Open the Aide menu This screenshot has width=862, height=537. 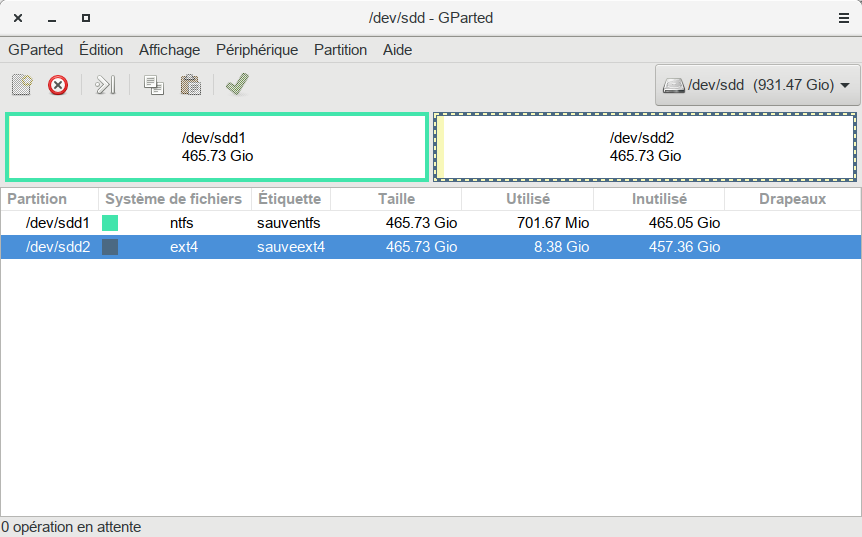coord(397,50)
